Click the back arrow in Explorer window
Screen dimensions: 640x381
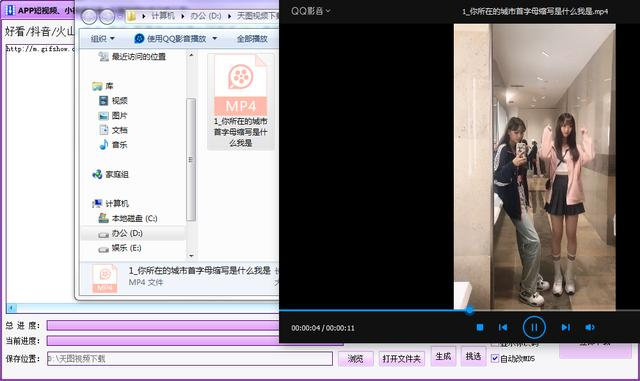(x=89, y=16)
